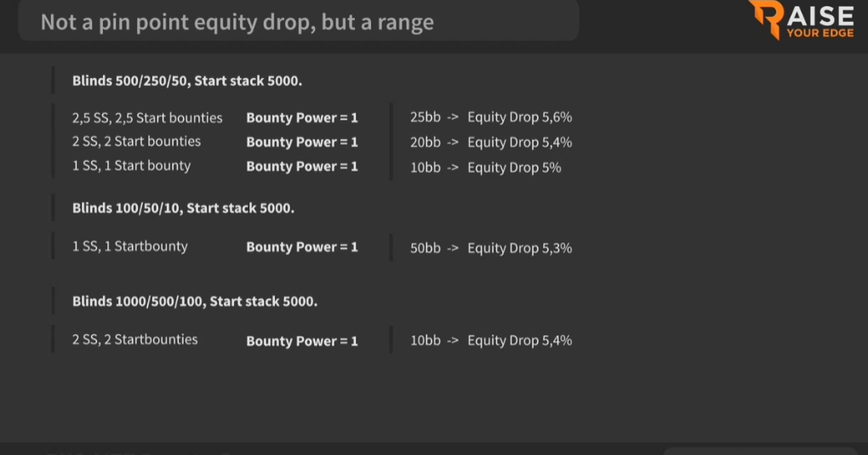868x455 pixels.
Task: Click Bounty Power = 1 beside 2,5 SS
Action: pos(302,118)
